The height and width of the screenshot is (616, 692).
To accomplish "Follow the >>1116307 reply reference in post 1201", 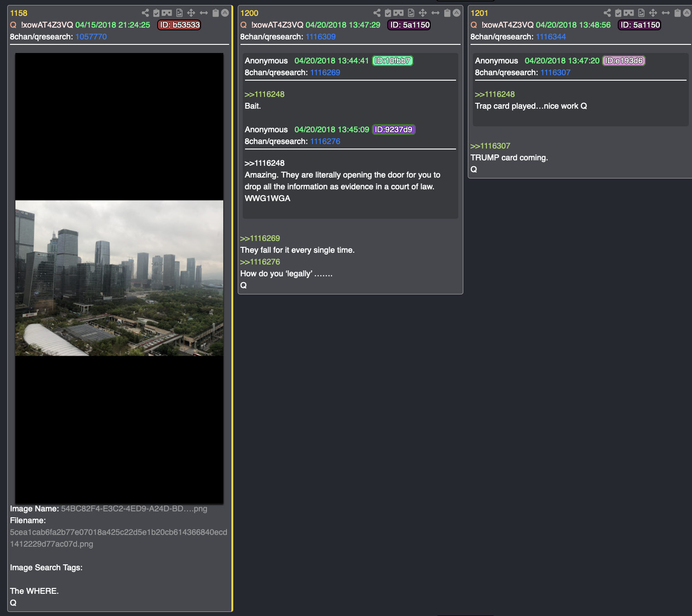I will [x=490, y=146].
